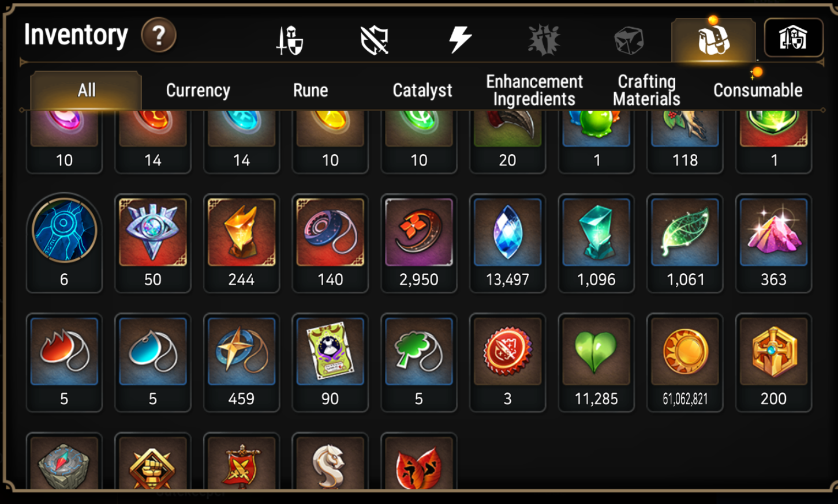Image resolution: width=838 pixels, height=504 pixels.
Task: Select the backpack inventory icon
Action: (x=714, y=39)
